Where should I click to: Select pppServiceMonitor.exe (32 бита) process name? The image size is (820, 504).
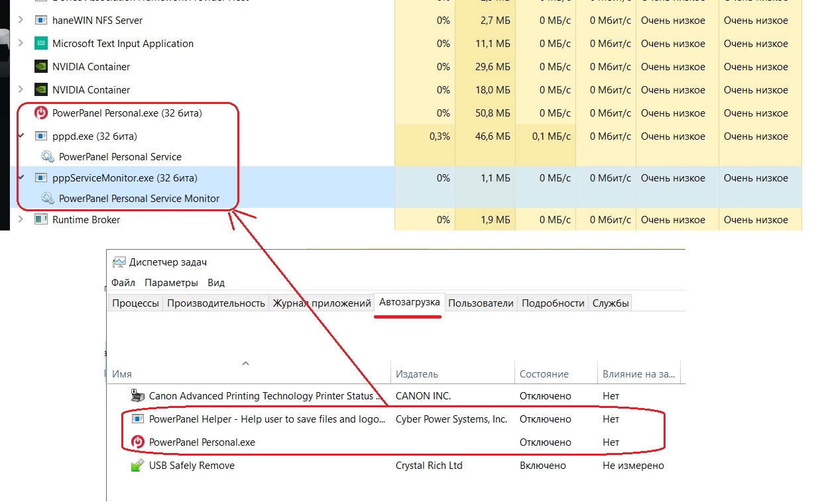pyautogui.click(x=125, y=178)
